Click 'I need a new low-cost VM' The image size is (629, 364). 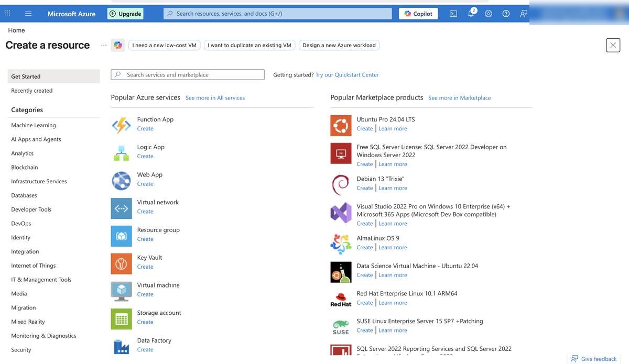(x=165, y=45)
